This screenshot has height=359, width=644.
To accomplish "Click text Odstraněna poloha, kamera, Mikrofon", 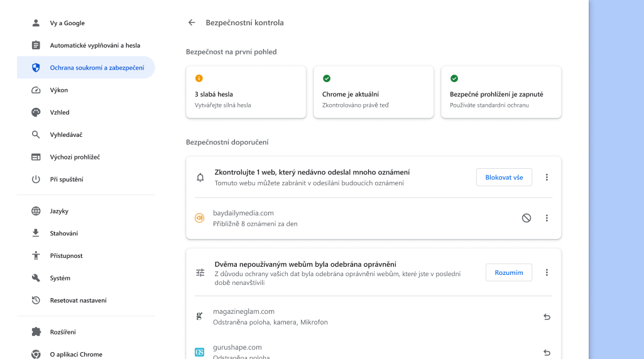I will coord(270,322).
